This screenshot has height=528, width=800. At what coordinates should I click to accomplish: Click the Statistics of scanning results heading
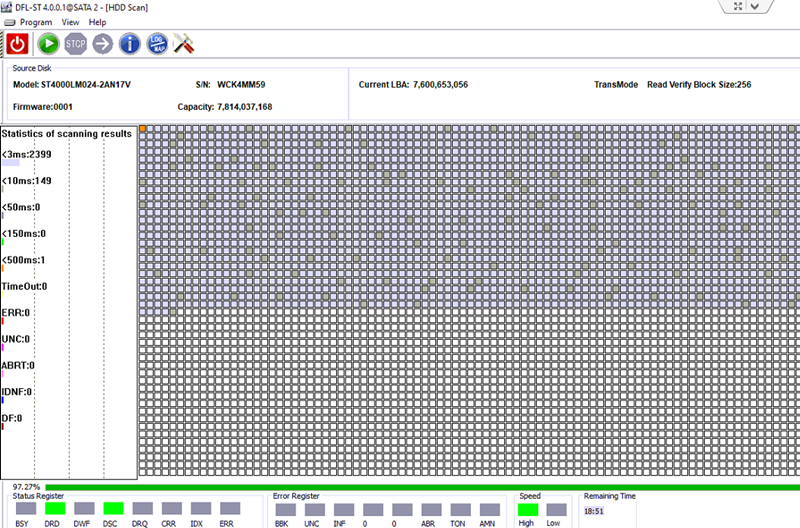[67, 134]
